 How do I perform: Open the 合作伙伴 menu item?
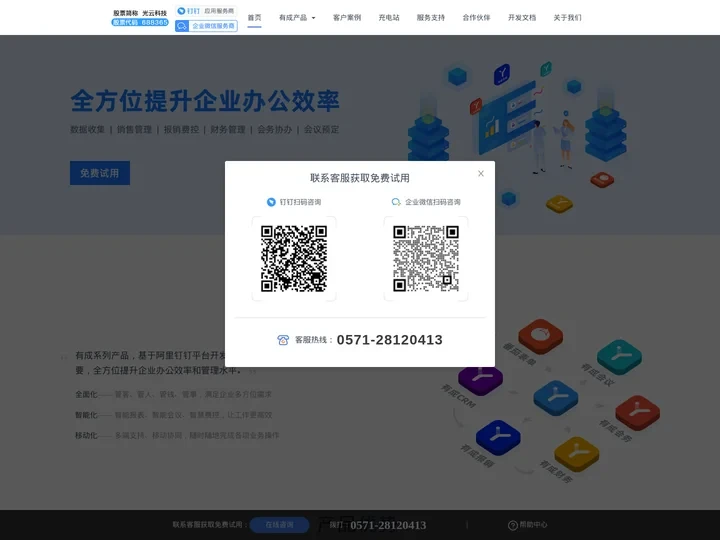tap(476, 17)
